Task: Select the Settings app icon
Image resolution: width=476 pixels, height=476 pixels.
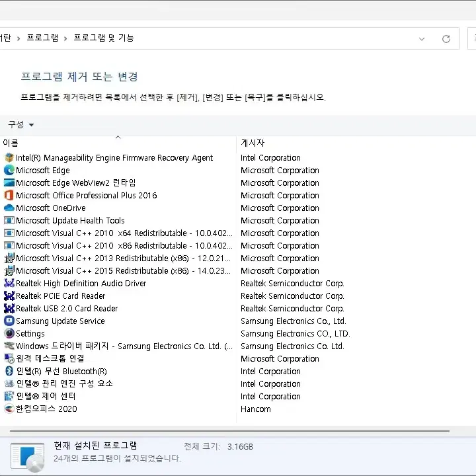Action: [9, 333]
